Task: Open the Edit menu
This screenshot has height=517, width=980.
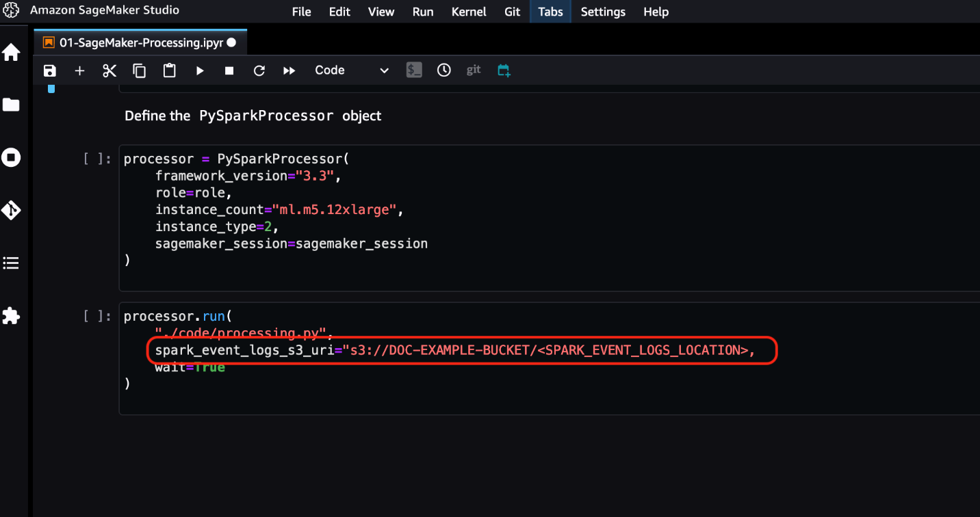Action: point(339,12)
